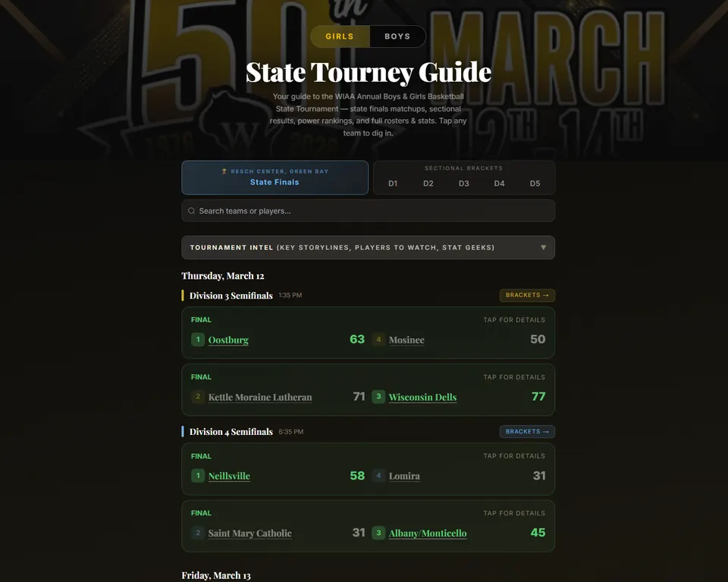
Task: Expand the Tournament Intel section
Action: coord(369,247)
